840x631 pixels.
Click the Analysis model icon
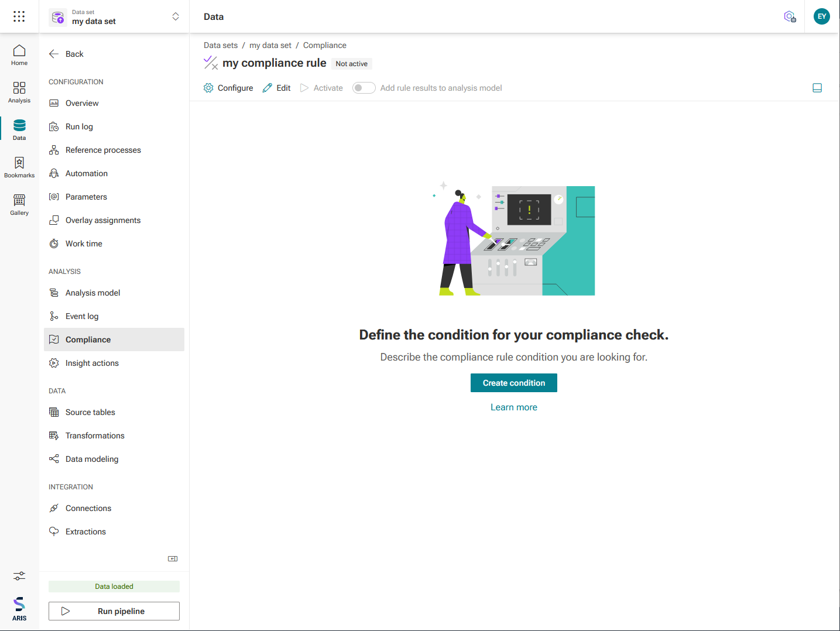[54, 293]
